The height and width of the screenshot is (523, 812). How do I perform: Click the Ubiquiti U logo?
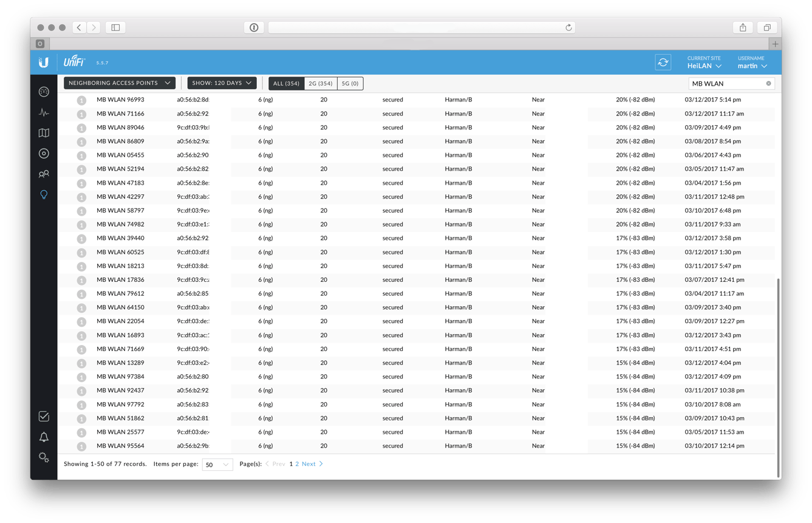pyautogui.click(x=44, y=63)
